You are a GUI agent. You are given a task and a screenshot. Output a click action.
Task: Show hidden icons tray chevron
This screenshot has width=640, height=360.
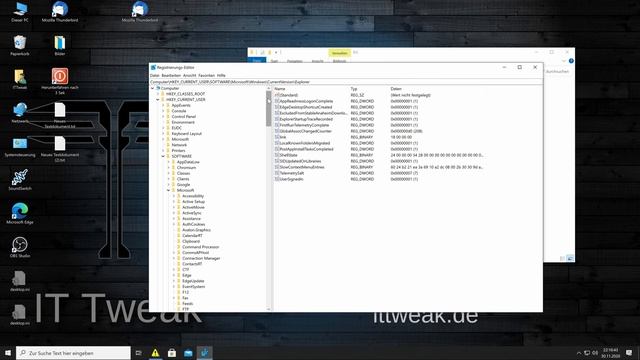[579, 353]
